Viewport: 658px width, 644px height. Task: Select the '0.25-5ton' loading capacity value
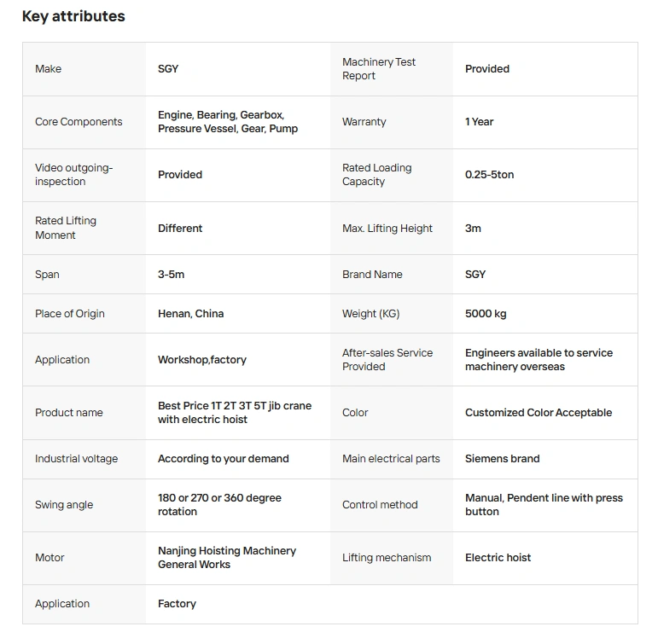tap(490, 175)
